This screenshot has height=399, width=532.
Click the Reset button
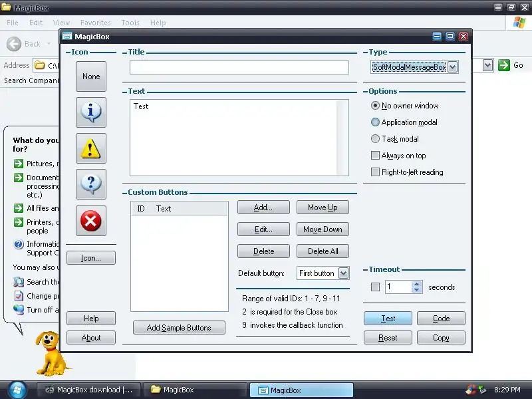388,338
